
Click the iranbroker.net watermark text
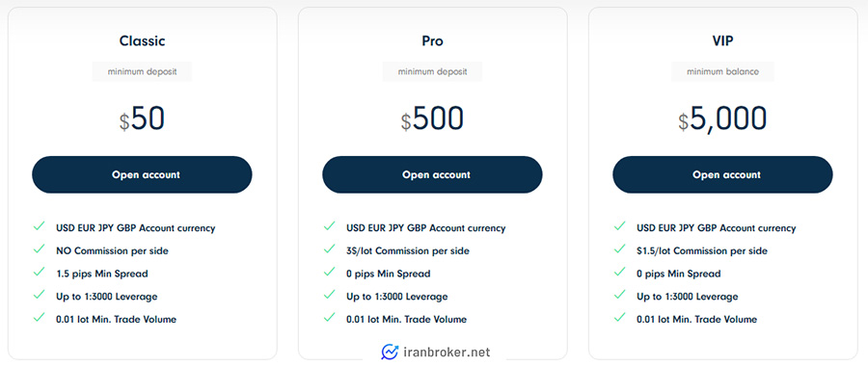(x=447, y=353)
